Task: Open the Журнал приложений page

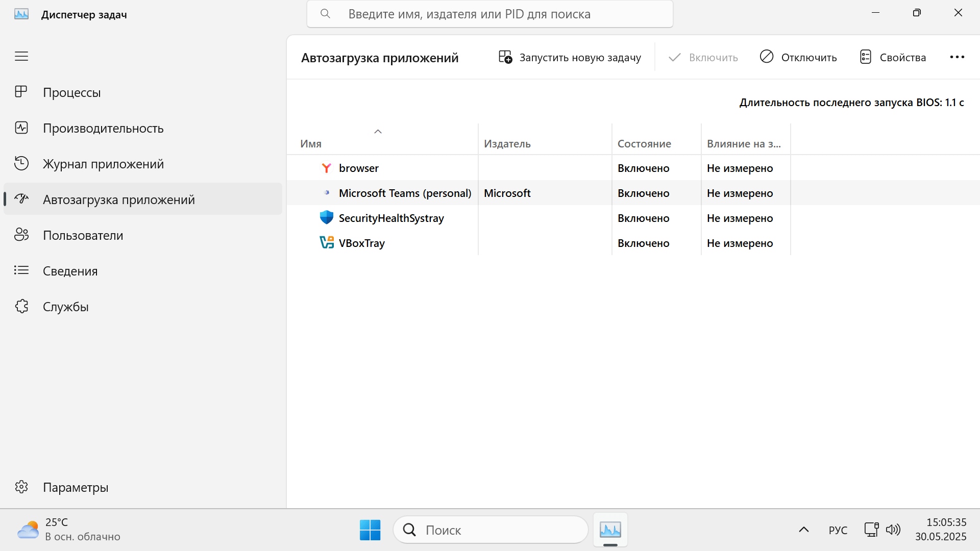Action: (x=103, y=164)
